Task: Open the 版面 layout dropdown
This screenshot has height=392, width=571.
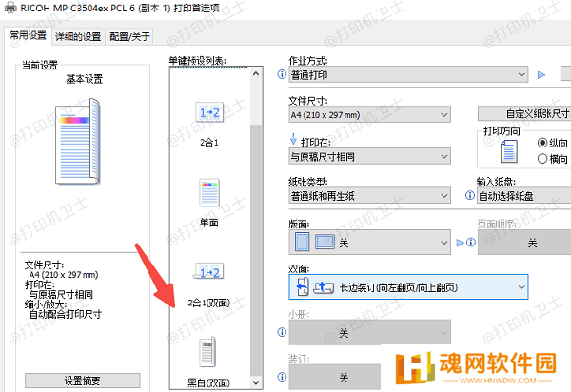Action: 369,242
